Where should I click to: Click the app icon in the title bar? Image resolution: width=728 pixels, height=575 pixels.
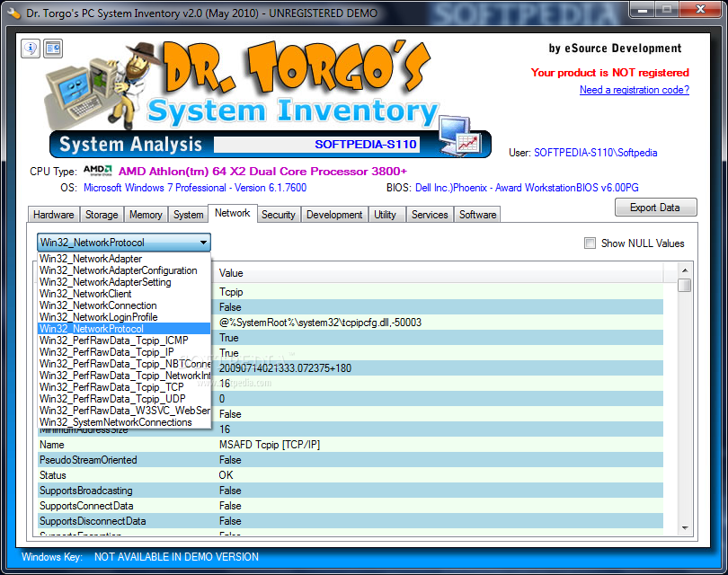(13, 13)
